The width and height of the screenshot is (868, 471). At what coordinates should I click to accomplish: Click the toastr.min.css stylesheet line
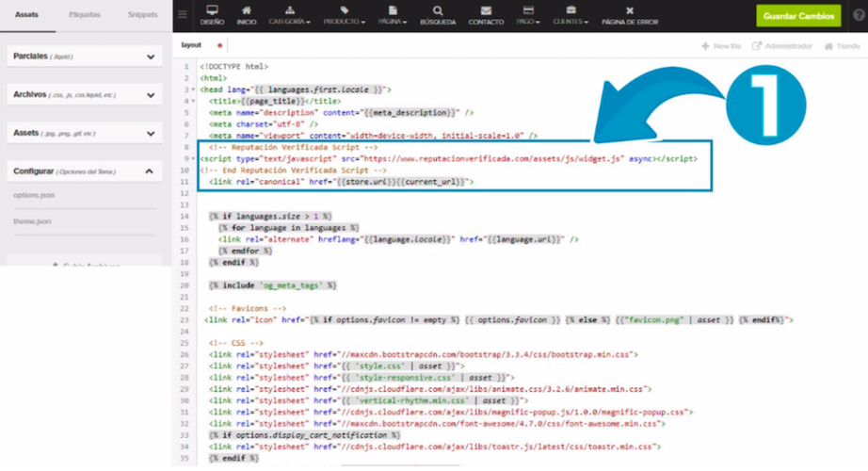click(435, 447)
